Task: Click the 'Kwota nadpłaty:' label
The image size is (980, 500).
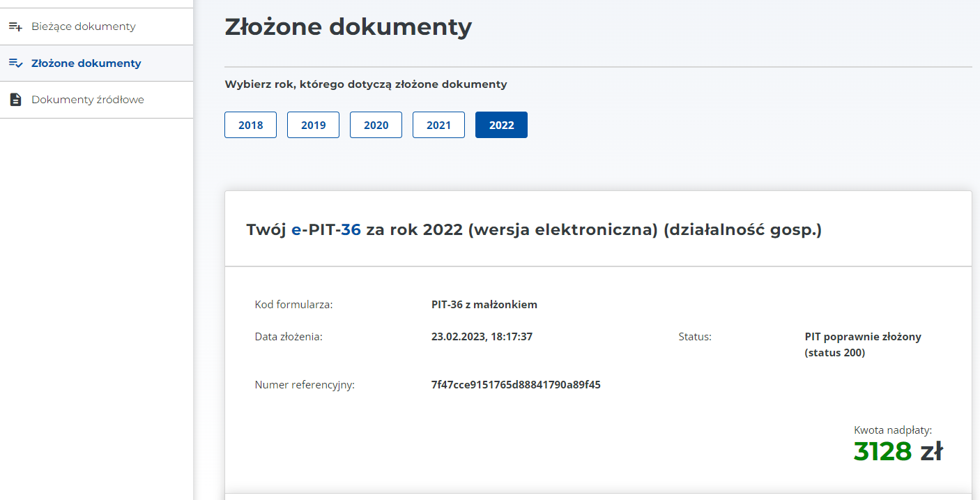Action: pos(893,430)
